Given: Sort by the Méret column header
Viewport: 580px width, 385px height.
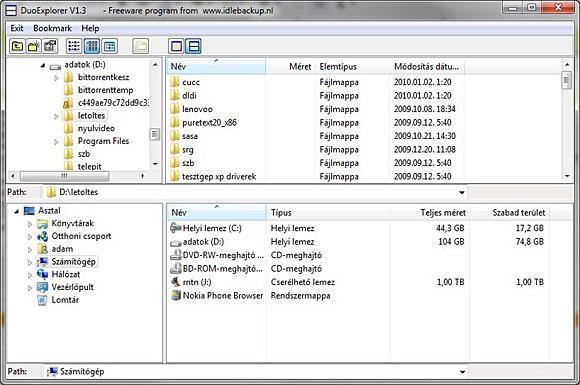Looking at the screenshot, I should tap(290, 67).
